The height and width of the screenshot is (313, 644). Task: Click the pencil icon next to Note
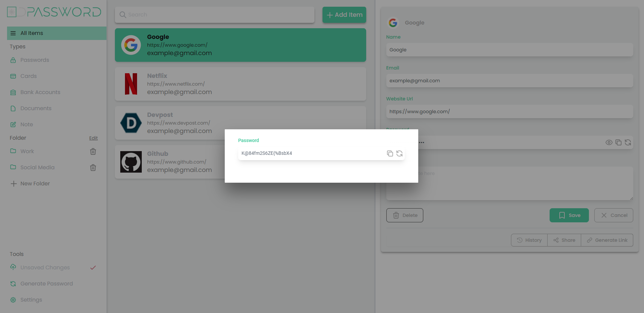13,125
